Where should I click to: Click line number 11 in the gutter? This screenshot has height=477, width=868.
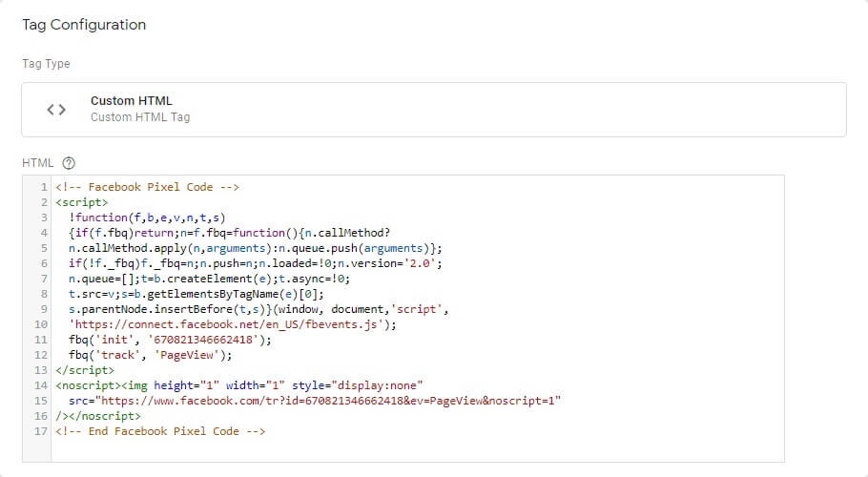click(41, 340)
